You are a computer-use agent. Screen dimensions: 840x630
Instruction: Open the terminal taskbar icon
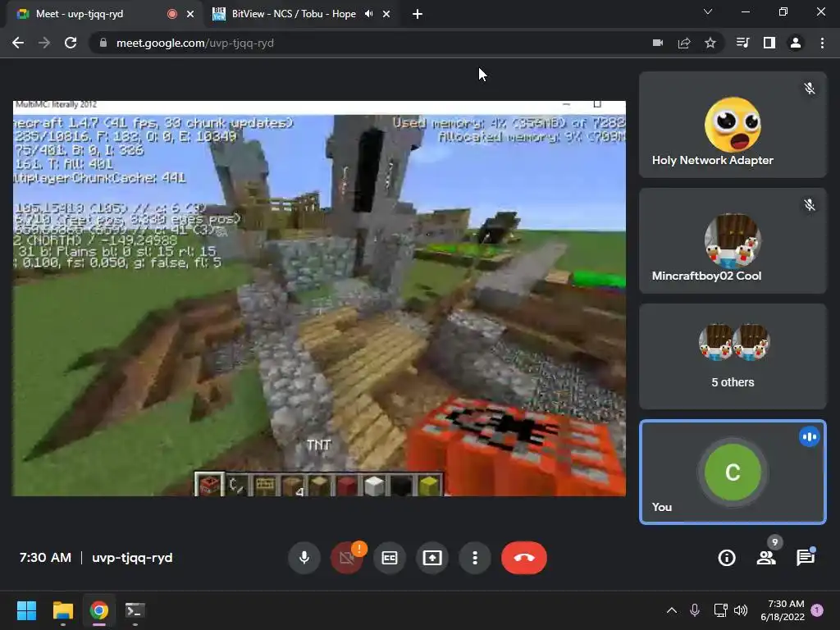[135, 610]
